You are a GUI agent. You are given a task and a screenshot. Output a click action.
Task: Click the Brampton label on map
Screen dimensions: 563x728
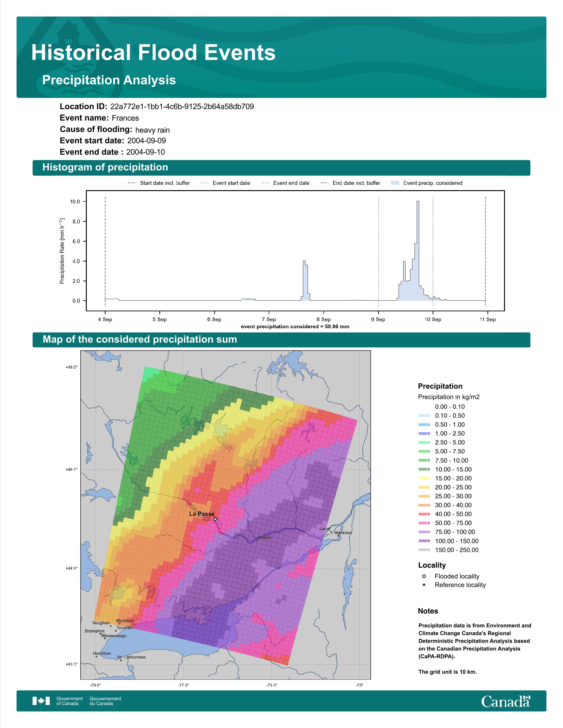[x=94, y=631]
